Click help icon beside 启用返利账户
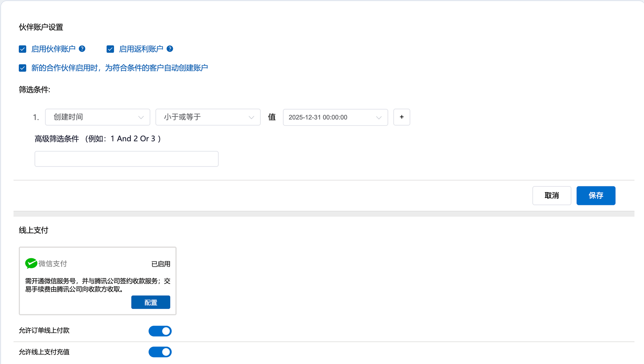The width and height of the screenshot is (644, 364). pos(170,49)
